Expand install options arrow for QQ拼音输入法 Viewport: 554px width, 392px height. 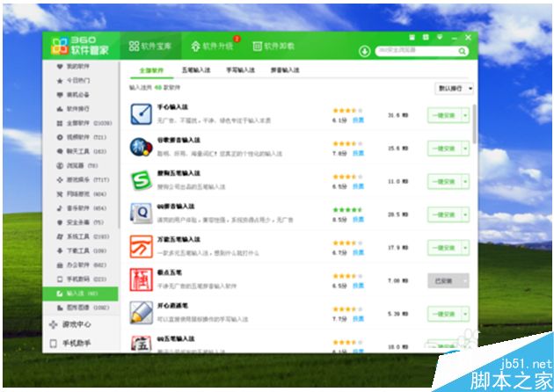(x=465, y=214)
